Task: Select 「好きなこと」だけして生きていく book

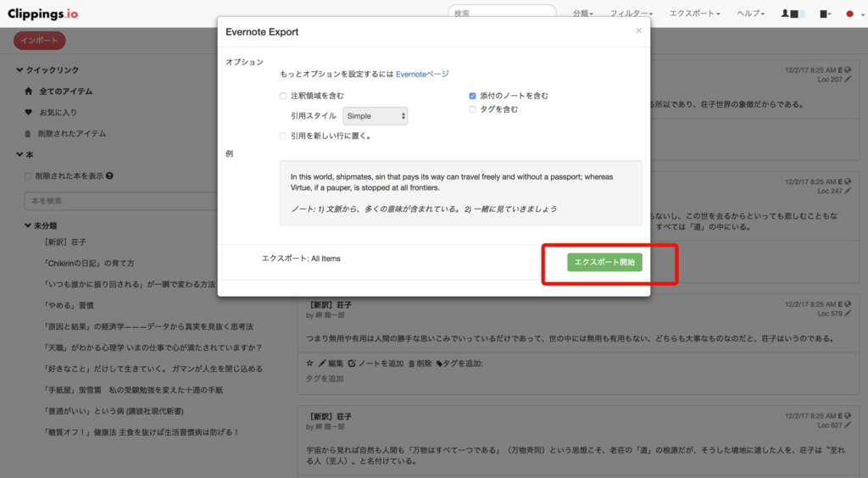Action: [153, 369]
